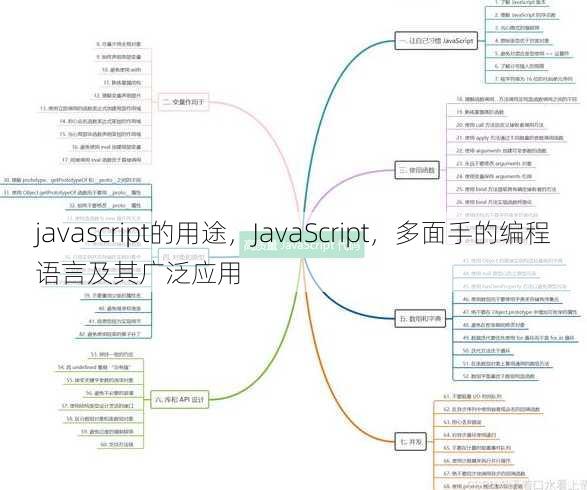Image resolution: width=587 pixels, height=490 pixels.
Task: Click item 26 about bind and currying
Action: tap(494, 202)
